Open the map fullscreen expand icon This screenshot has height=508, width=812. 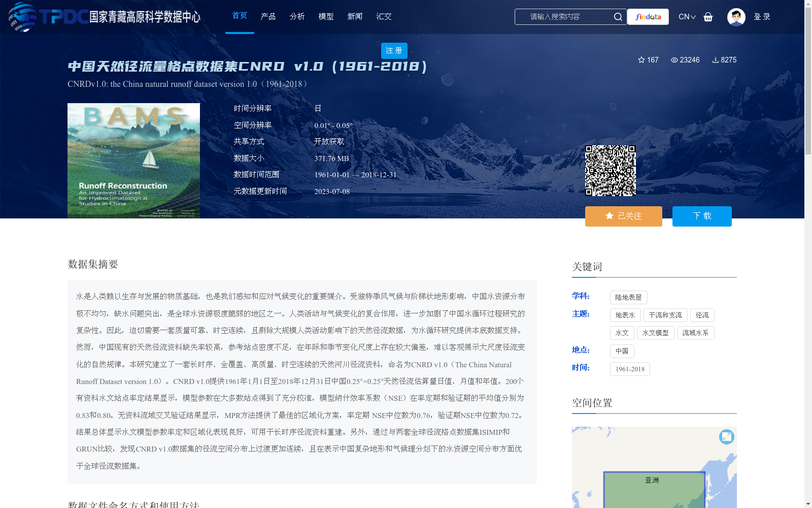click(726, 436)
